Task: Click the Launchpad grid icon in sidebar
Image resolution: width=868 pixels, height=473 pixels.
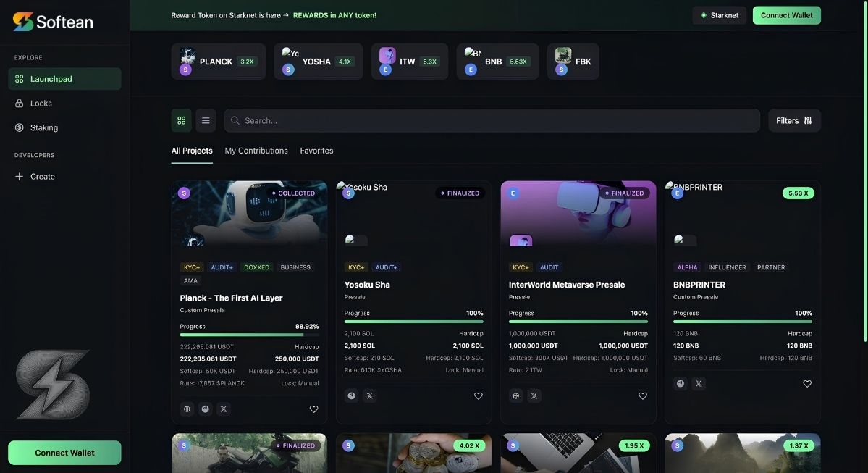Action: coord(20,79)
